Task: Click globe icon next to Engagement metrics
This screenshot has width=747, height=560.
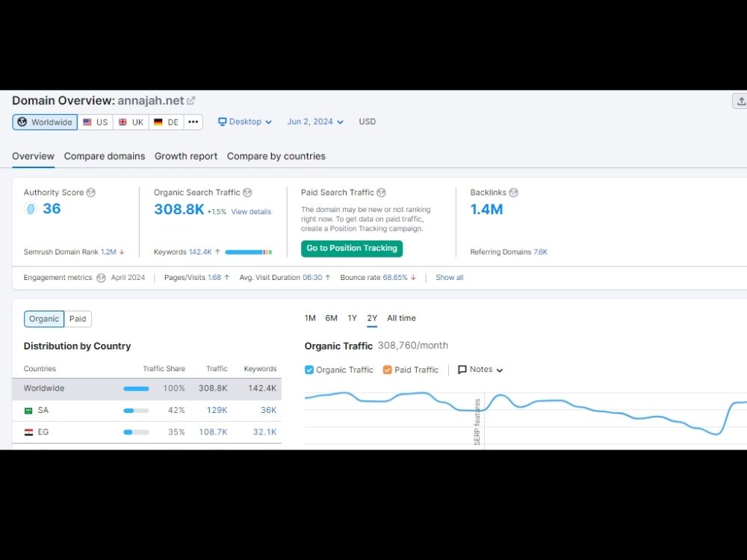Action: click(x=101, y=278)
